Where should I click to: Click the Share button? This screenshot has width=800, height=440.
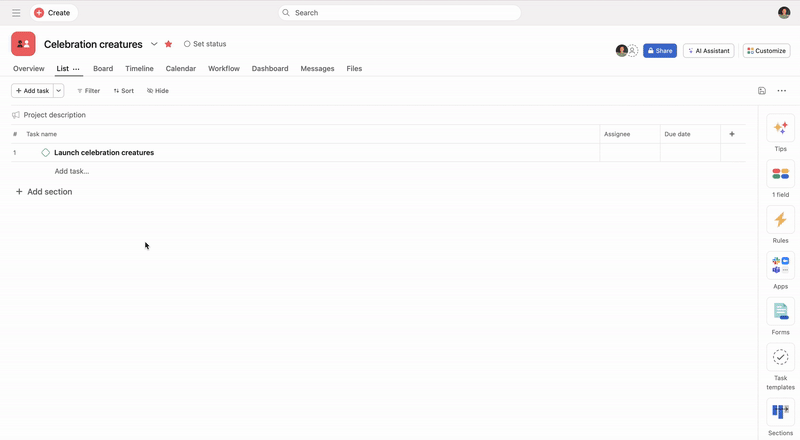point(660,51)
